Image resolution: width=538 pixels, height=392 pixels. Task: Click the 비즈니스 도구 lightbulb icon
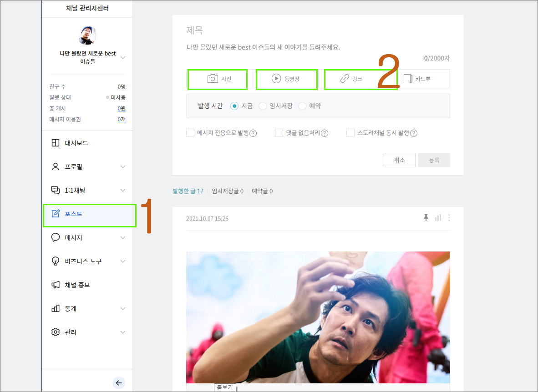coord(55,261)
